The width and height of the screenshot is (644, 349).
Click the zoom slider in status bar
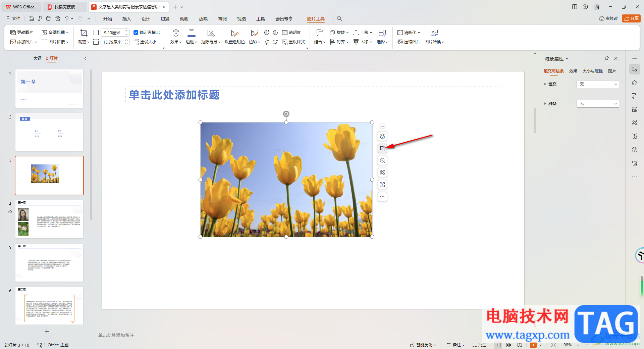(x=610, y=345)
